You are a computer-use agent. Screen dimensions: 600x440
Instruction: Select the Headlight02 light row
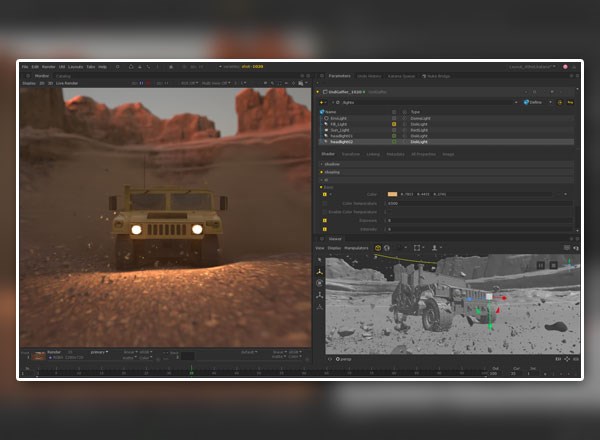pyautogui.click(x=339, y=141)
